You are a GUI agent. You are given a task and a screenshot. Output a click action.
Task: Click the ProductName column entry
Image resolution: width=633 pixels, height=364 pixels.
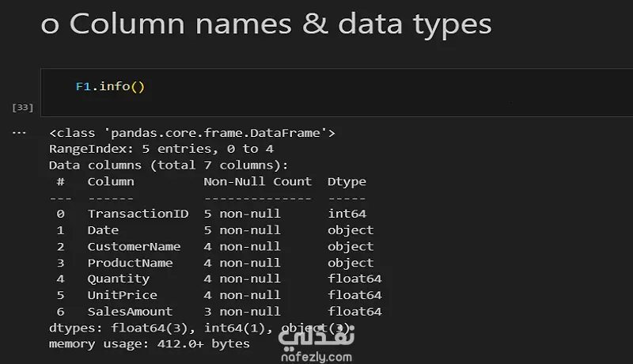click(130, 263)
